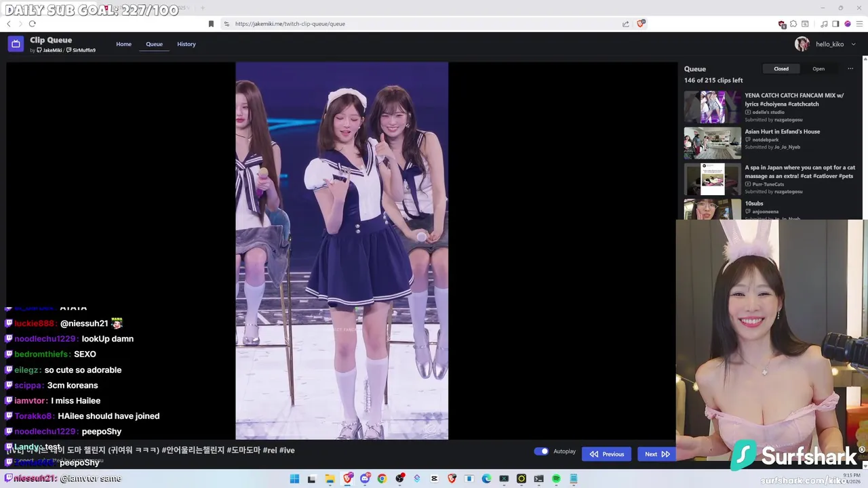Click the Brave playlist music note icon
The width and height of the screenshot is (868, 488).
(824, 24)
